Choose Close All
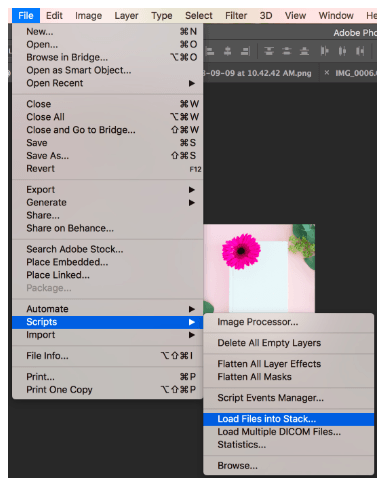The width and height of the screenshot is (388, 484). (x=108, y=117)
